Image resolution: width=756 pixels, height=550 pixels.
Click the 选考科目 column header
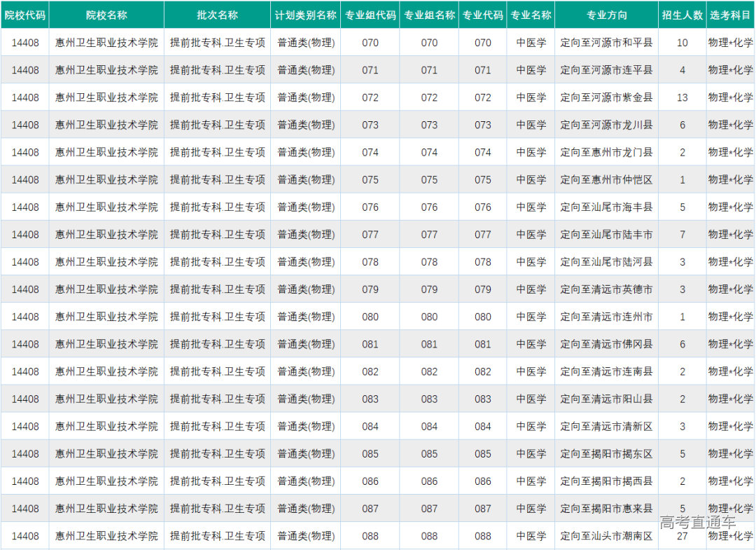point(730,15)
